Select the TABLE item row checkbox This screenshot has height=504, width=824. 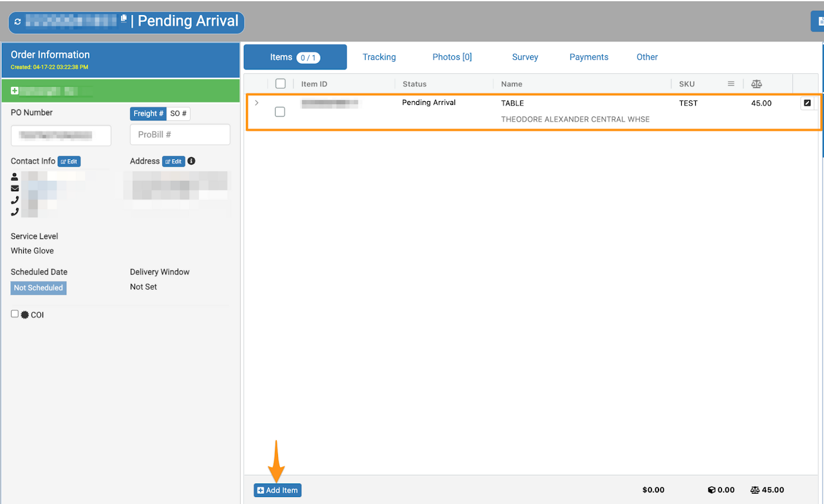click(280, 111)
